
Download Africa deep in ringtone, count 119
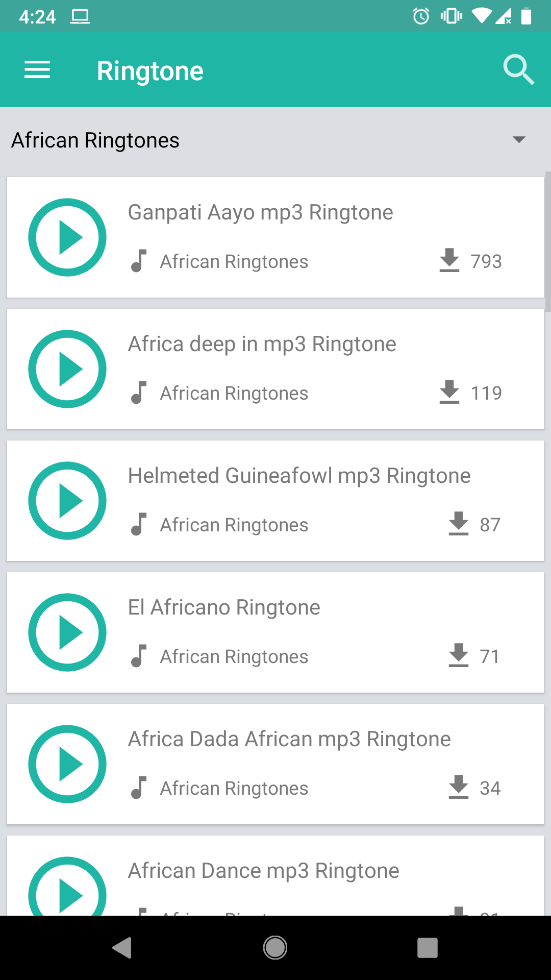pos(449,392)
